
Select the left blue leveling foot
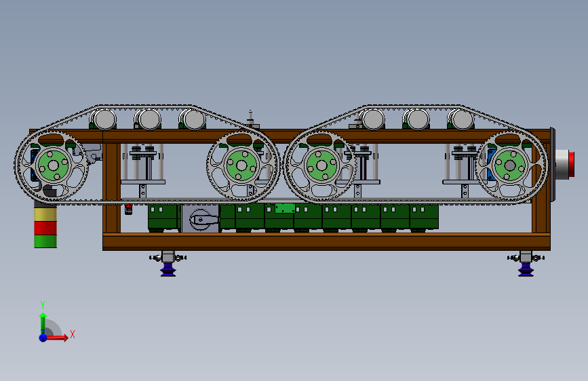168,270
